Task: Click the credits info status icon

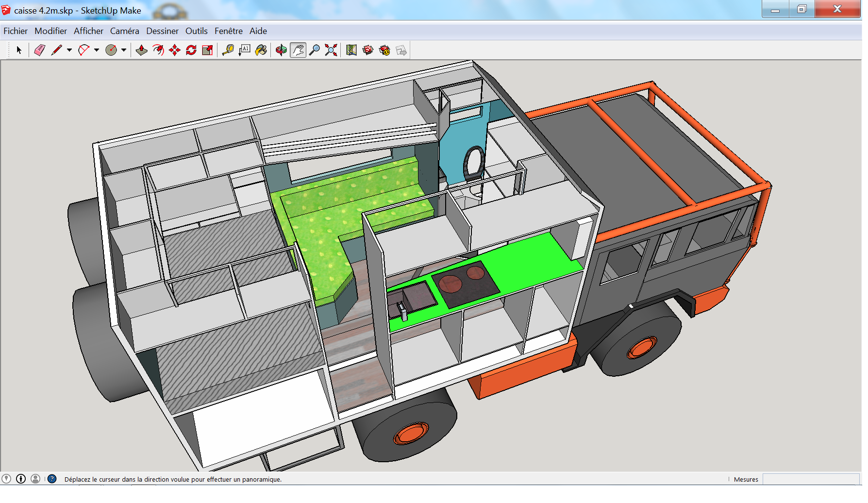Action: (x=21, y=479)
